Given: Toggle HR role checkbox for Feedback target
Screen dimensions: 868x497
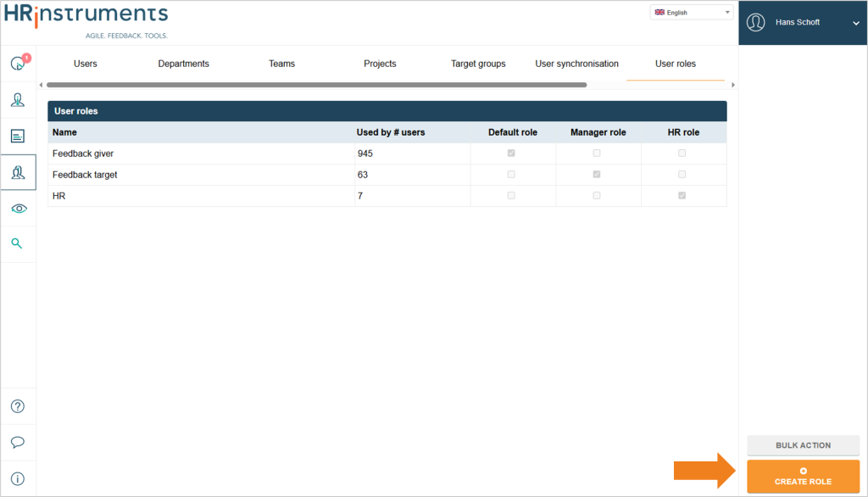Looking at the screenshot, I should click(x=682, y=174).
